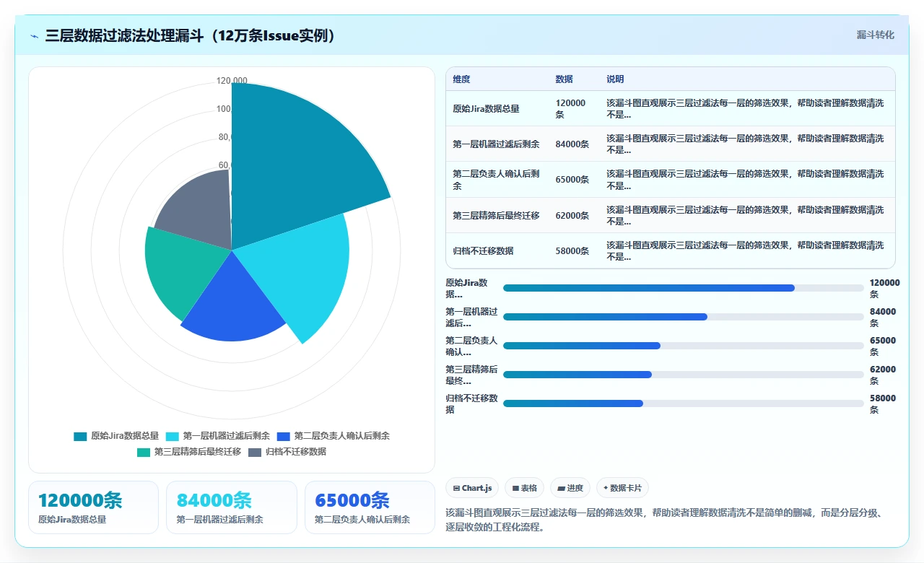The width and height of the screenshot is (924, 563).
Task: Click the 数据卡片 tag chip
Action: click(x=622, y=488)
